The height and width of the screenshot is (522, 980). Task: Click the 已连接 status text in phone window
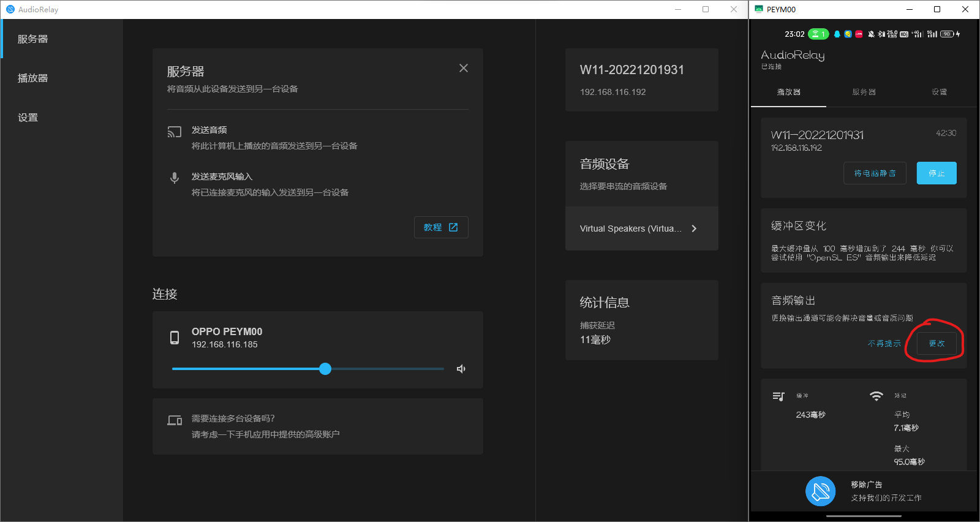click(x=772, y=66)
